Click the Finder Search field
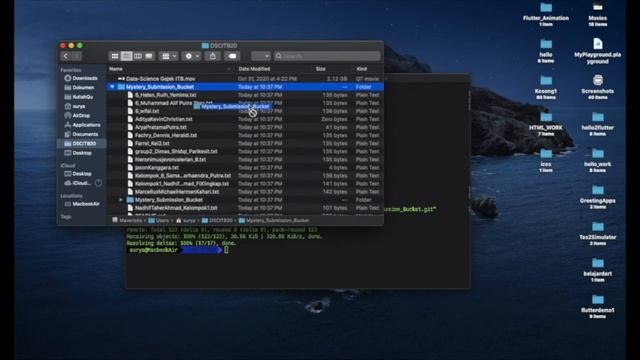640x360 pixels. click(327, 56)
